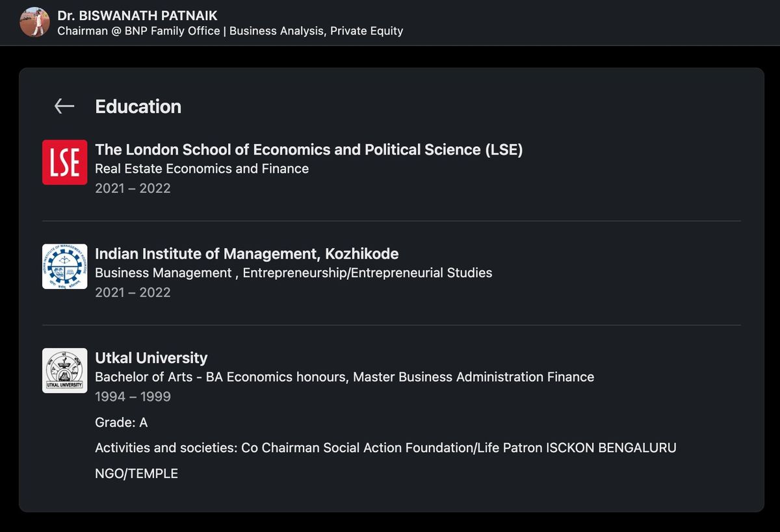Select the Real Estate Economics and Finance text
Screen dimensions: 780x532
[x=201, y=168]
